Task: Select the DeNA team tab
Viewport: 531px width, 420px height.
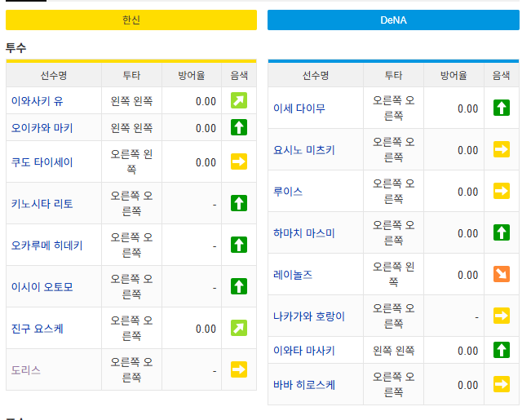Action: (x=393, y=20)
